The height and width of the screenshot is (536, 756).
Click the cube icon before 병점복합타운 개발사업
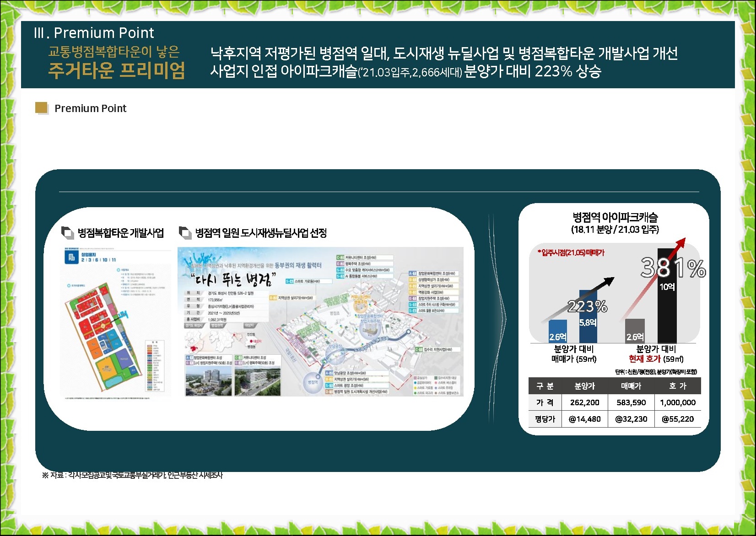click(x=68, y=233)
